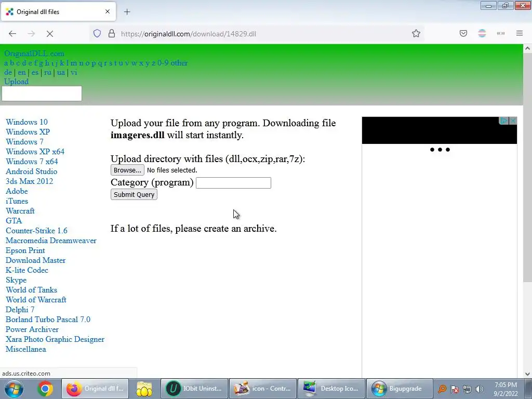Open the Windows Start menu
Image resolution: width=532 pixels, height=399 pixels.
click(14, 389)
